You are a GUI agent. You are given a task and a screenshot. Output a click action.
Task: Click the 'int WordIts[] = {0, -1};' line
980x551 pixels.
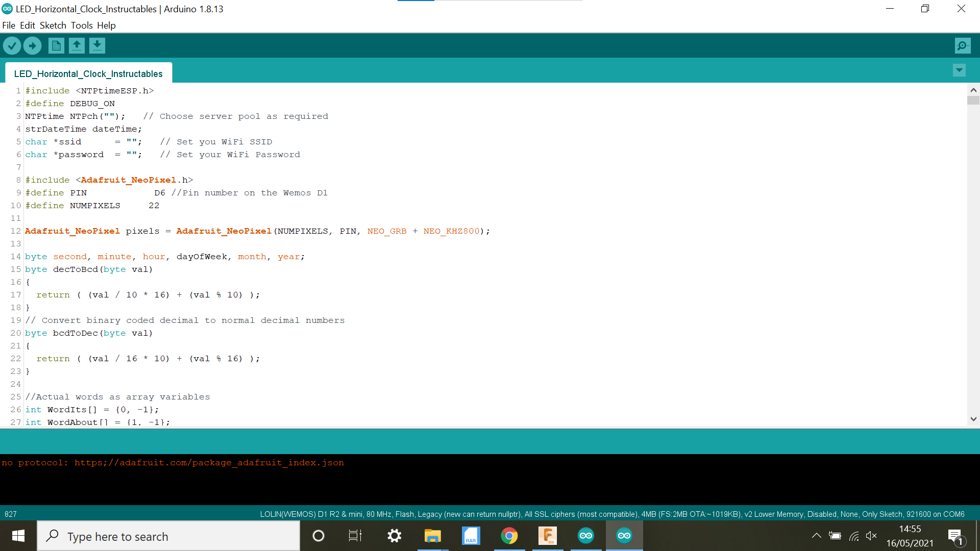[92, 410]
